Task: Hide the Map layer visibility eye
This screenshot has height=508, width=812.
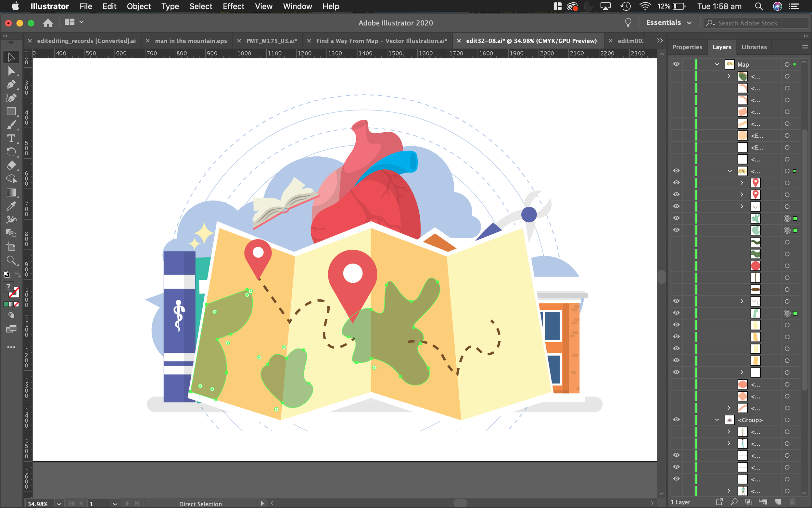Action: [676, 64]
